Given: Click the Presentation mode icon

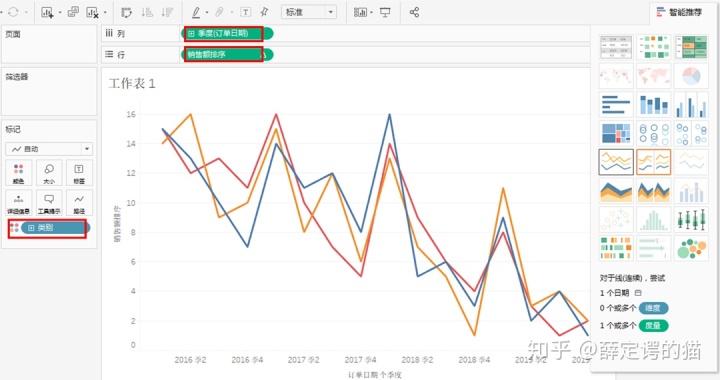Looking at the screenshot, I should [385, 12].
